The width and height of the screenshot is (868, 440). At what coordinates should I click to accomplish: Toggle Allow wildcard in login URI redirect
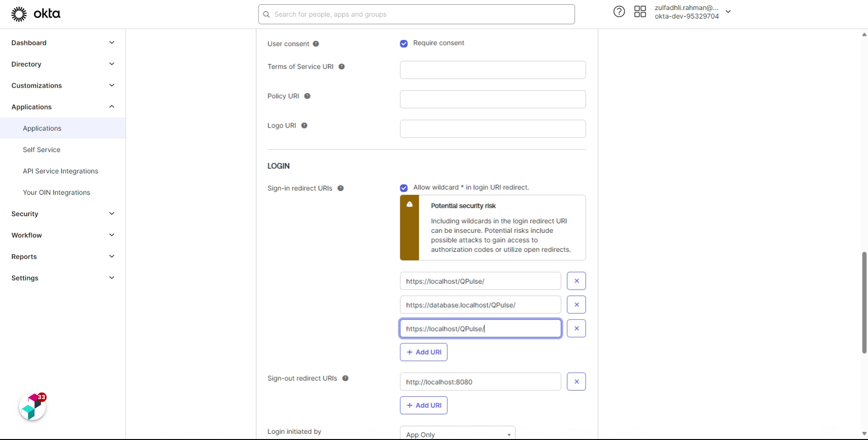(404, 188)
